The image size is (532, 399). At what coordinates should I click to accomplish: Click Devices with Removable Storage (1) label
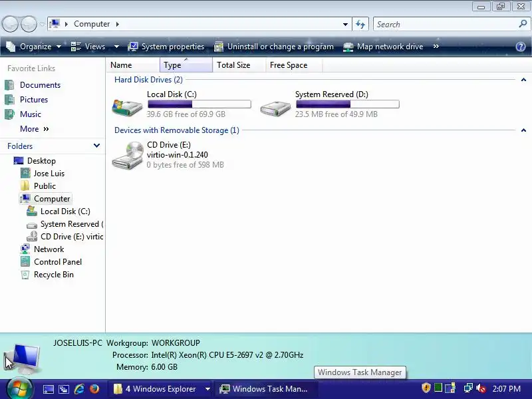[x=177, y=130]
